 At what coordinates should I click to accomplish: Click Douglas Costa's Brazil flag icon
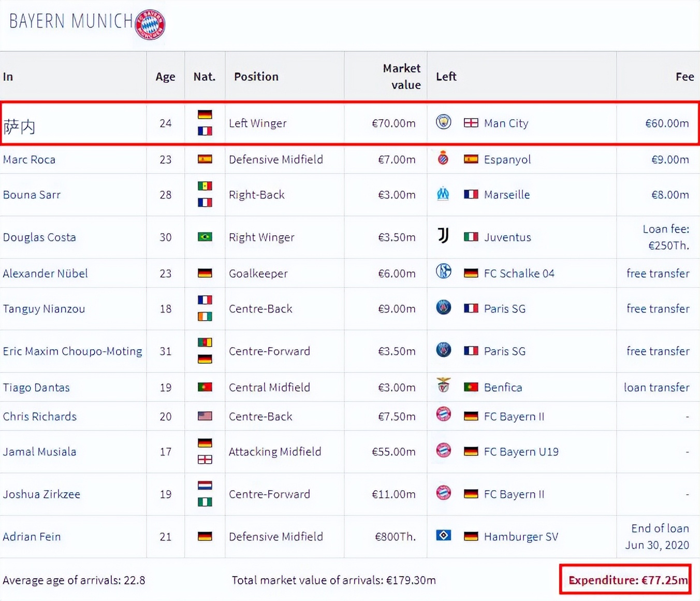(205, 237)
